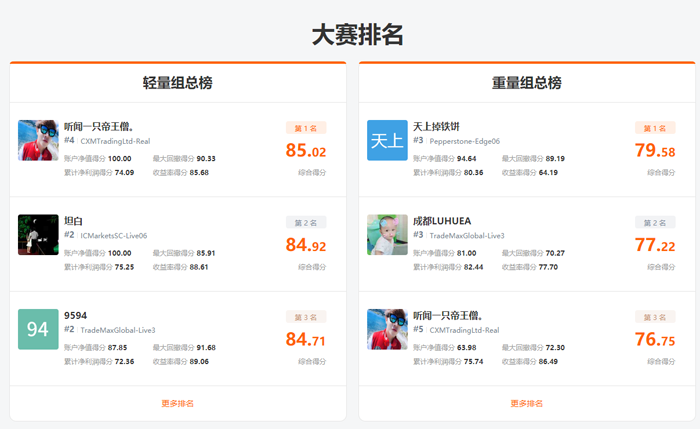Select the 84.92 overall score

[x=306, y=245]
